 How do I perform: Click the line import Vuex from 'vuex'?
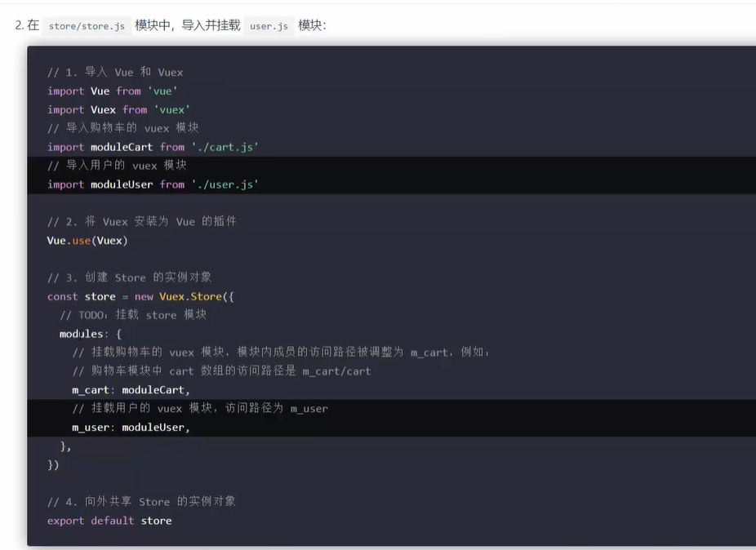pyautogui.click(x=118, y=110)
